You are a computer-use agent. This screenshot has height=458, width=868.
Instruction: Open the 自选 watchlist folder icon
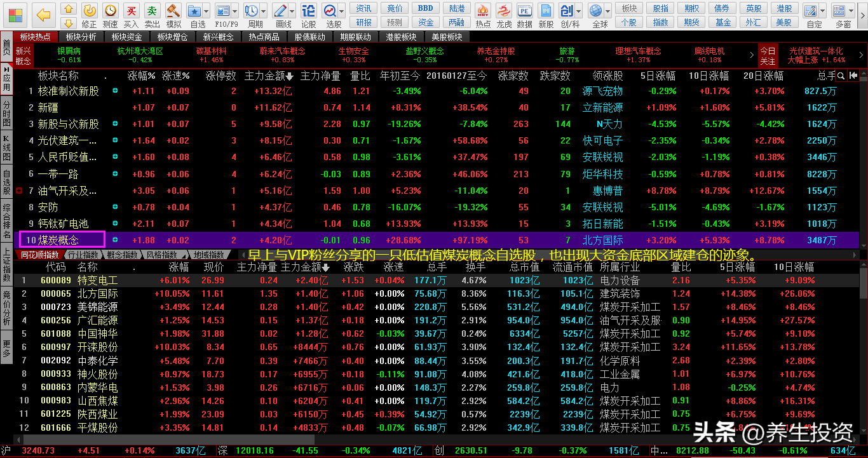pos(195,11)
